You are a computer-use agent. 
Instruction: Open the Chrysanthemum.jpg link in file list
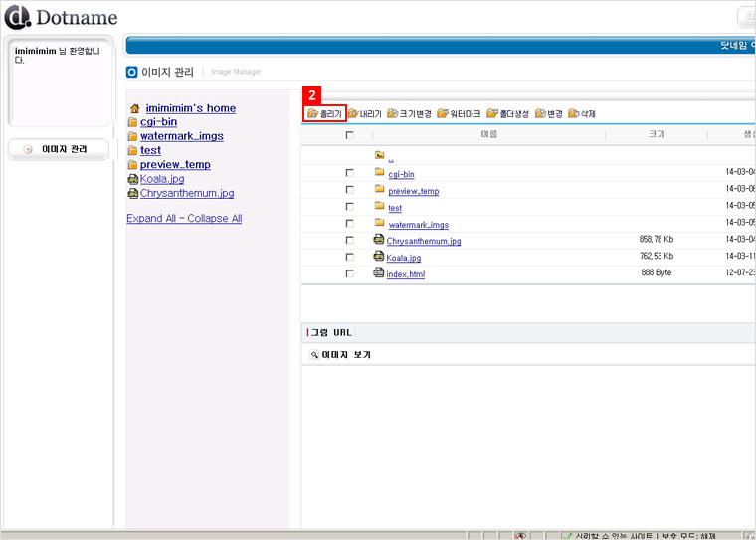coord(423,241)
